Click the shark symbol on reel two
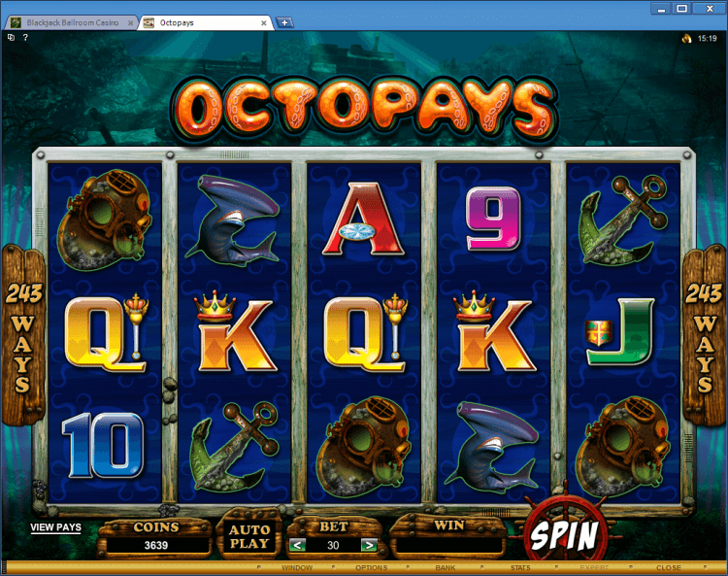Viewport: 728px width, 576px height. 232,222
